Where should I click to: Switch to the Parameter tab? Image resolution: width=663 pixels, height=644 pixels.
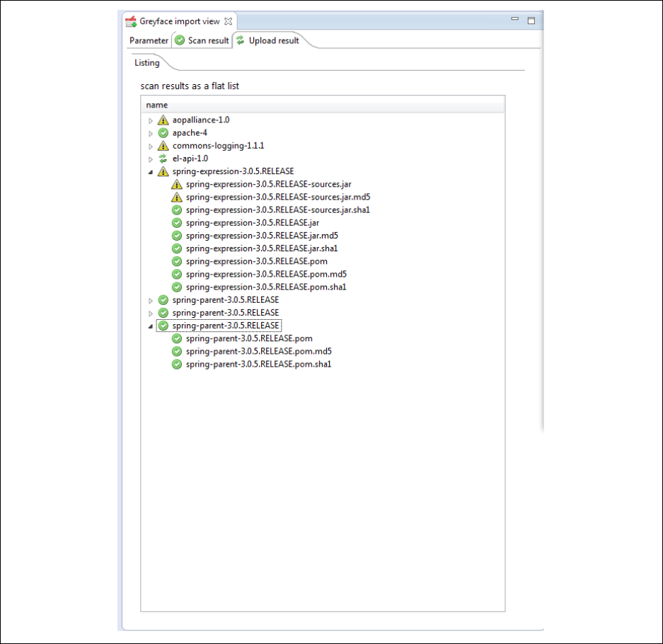(x=149, y=40)
